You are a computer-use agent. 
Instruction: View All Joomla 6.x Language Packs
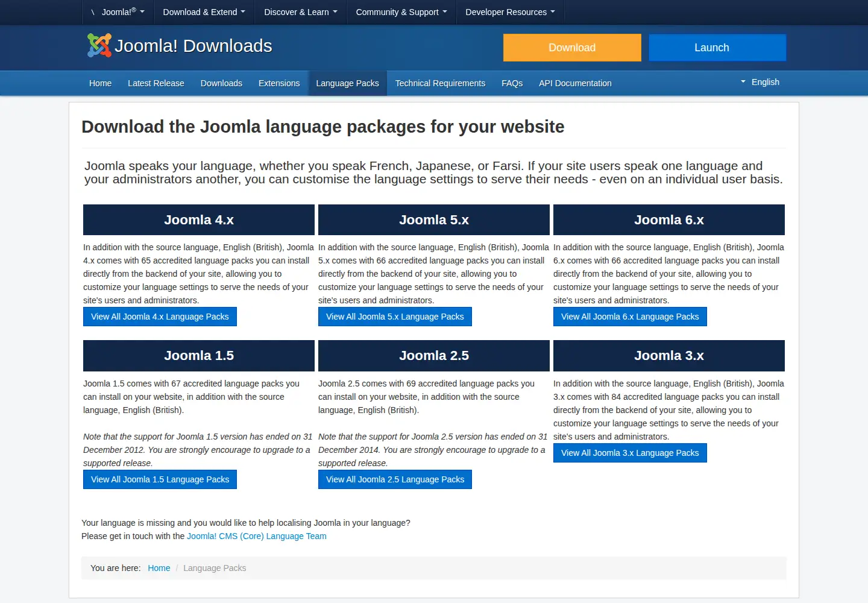[630, 317]
